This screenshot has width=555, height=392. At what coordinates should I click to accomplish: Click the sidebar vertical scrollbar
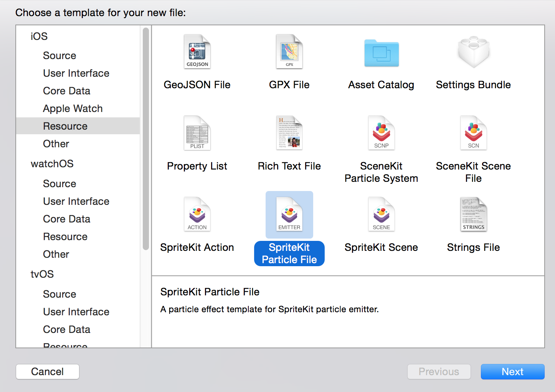click(x=146, y=139)
